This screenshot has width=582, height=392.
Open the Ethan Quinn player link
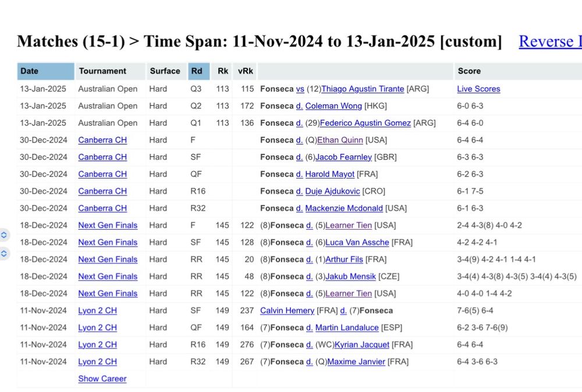point(340,140)
